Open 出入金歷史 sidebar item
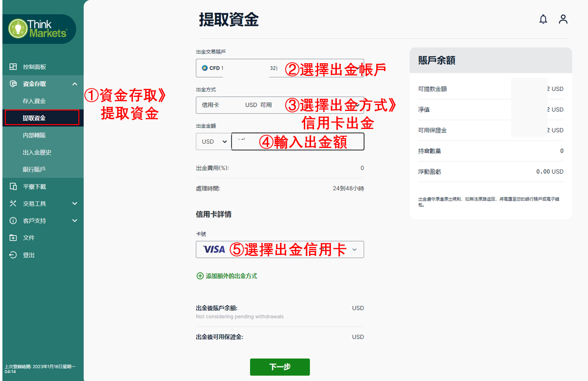Image resolution: width=588 pixels, height=381 pixels. pyautogui.click(x=37, y=152)
